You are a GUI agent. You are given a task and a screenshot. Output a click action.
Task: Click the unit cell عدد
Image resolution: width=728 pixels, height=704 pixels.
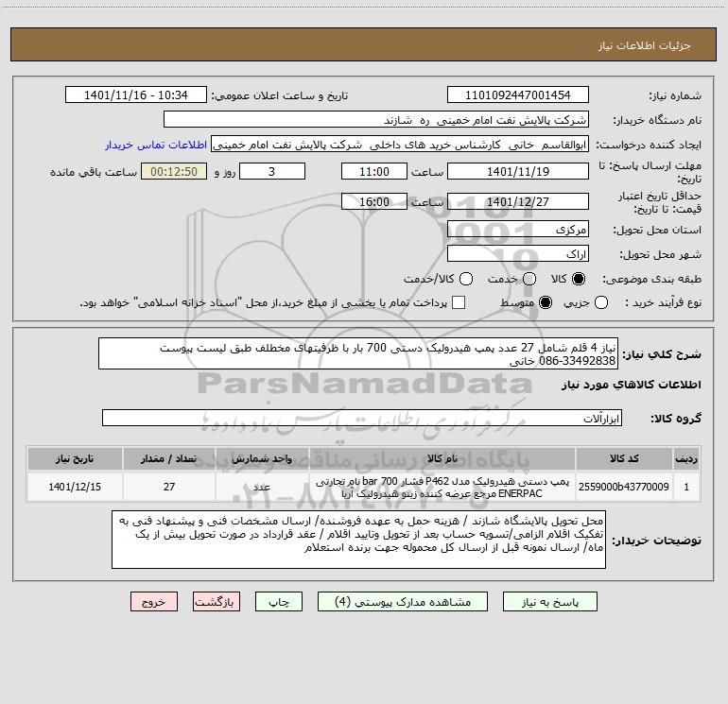262,487
